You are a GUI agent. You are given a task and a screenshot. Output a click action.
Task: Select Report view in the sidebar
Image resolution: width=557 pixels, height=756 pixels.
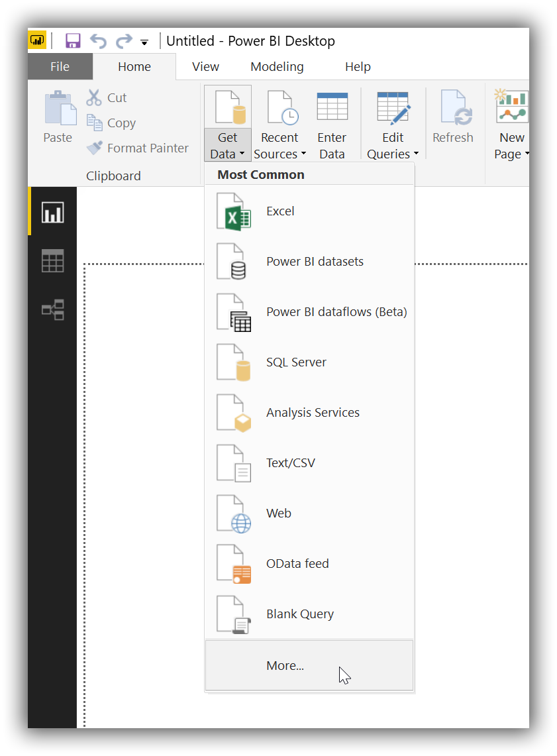(x=52, y=211)
